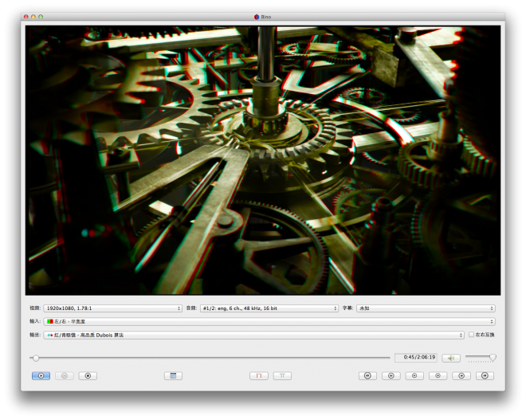Seek forward ten minutes (rightmost seek button)
Viewport: 526px width, 420px height.
[x=485, y=375]
